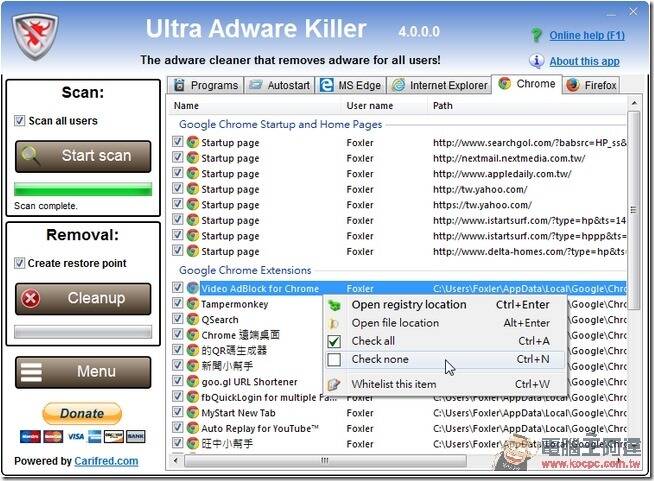Click the MS Edge tab icon
The image size is (654, 481).
[327, 85]
